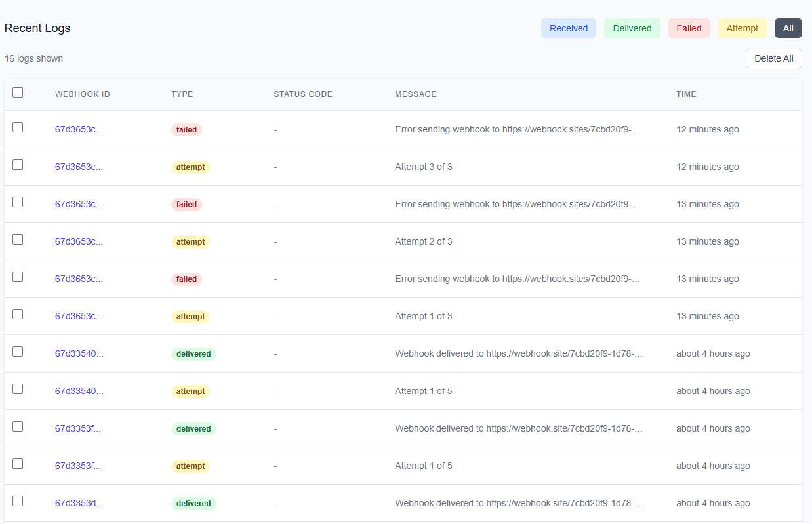Screen dimensions: 812x524
Task: Click the delivered message in the 67d3353d row
Action: click(519, 503)
